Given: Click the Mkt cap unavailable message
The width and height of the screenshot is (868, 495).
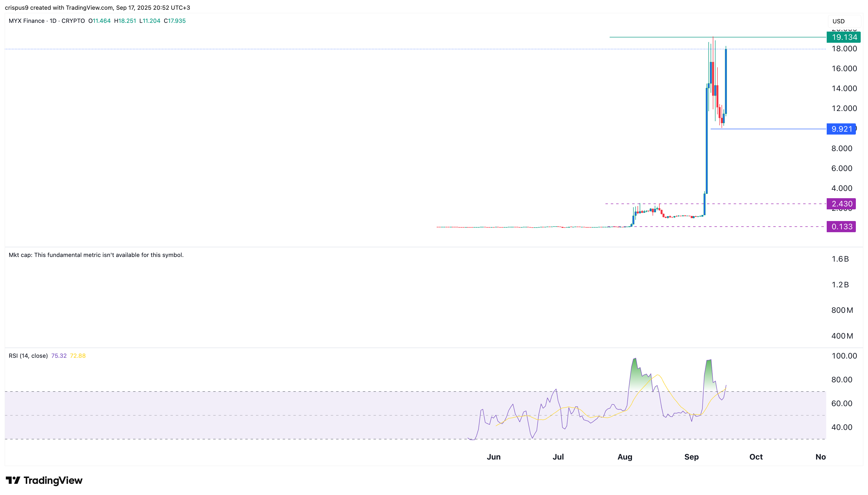Looking at the screenshot, I should pos(96,255).
